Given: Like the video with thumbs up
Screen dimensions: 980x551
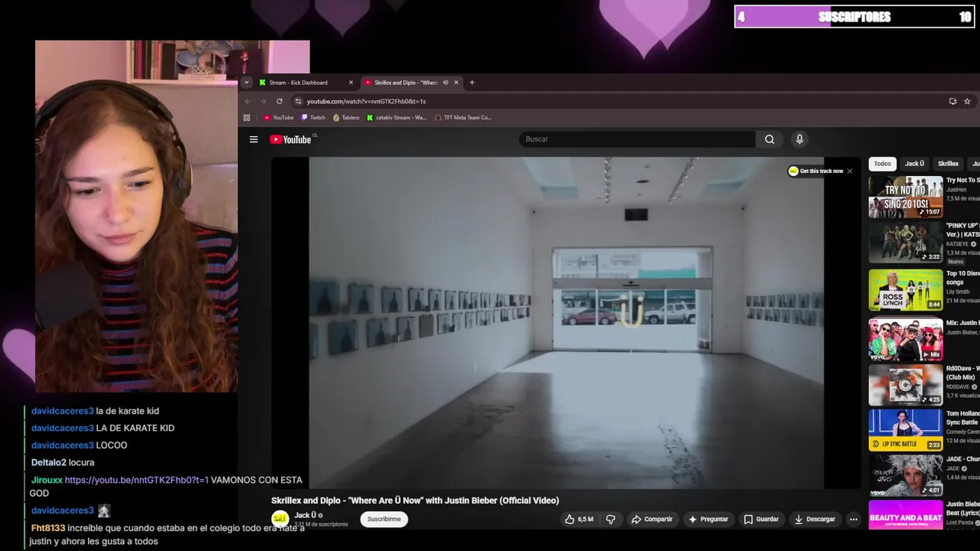Looking at the screenshot, I should coord(579,519).
